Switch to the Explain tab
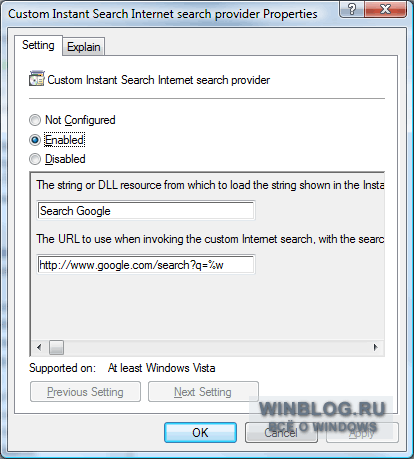The image size is (414, 459). coord(84,47)
